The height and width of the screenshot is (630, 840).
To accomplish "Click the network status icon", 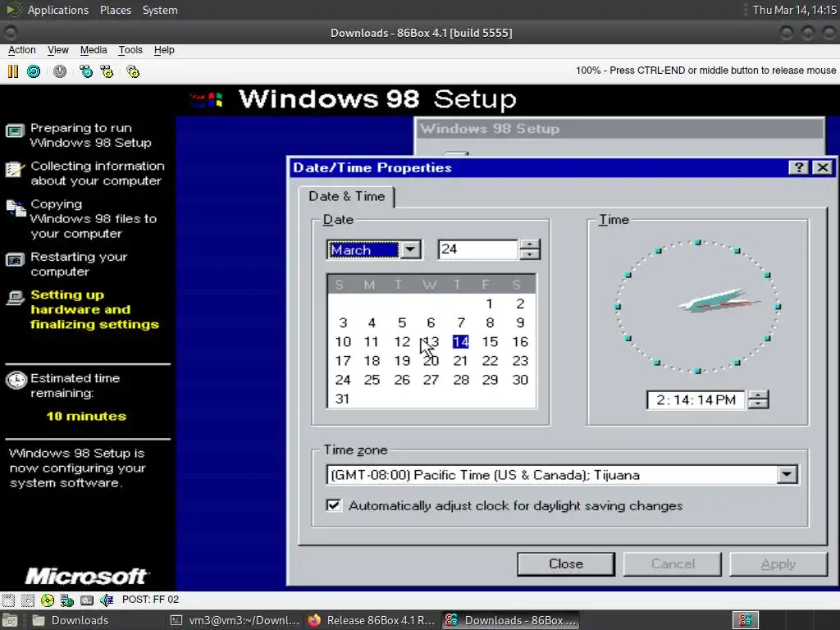I will [67, 600].
